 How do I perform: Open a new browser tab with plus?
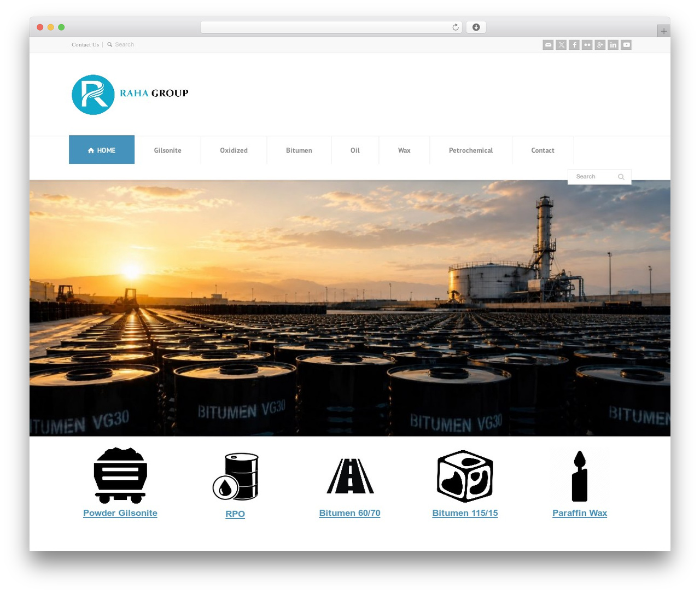(x=663, y=31)
